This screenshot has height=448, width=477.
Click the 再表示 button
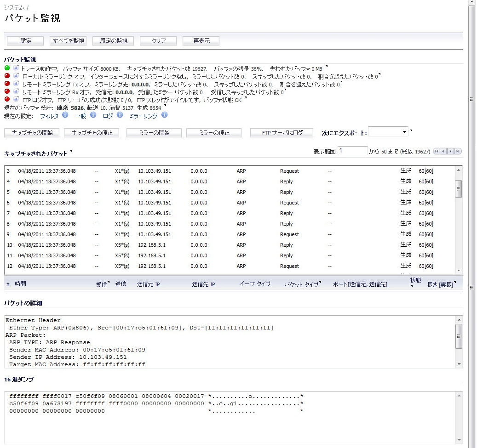tap(201, 41)
